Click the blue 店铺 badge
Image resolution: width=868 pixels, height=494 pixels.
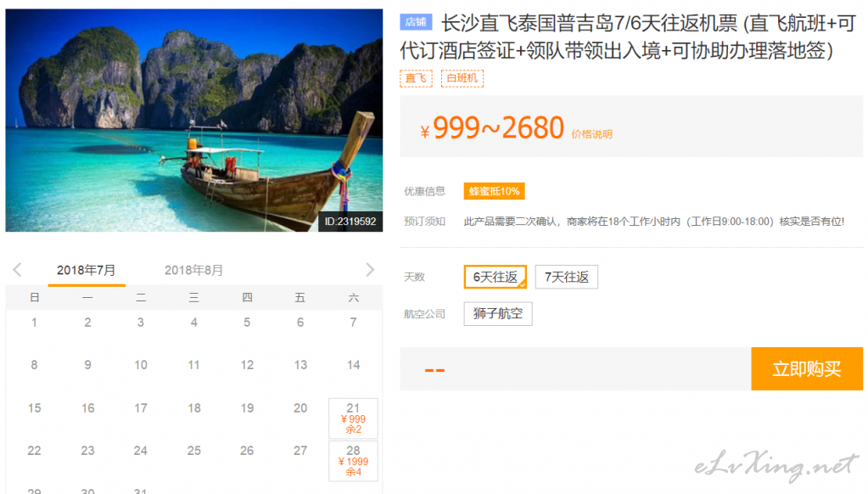[x=416, y=22]
